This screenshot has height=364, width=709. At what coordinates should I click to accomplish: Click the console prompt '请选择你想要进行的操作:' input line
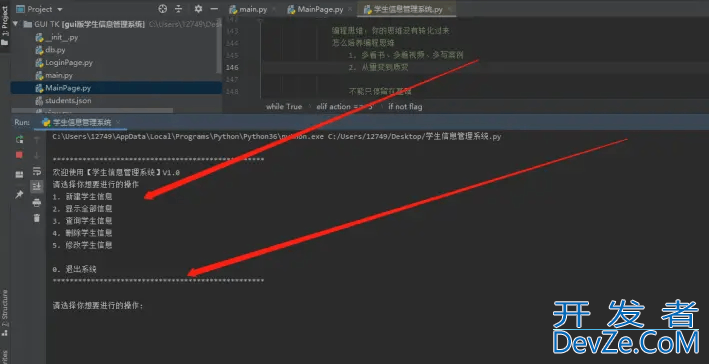98,306
